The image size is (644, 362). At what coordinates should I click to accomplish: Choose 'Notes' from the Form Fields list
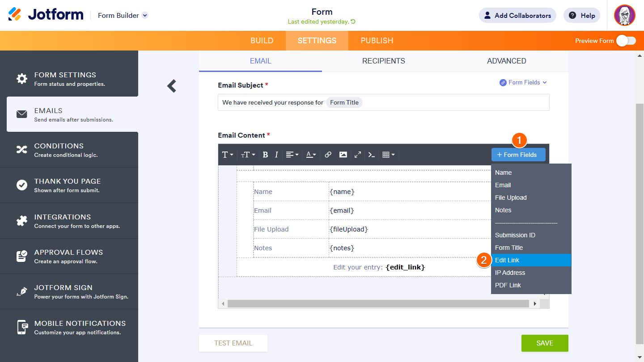point(531,210)
